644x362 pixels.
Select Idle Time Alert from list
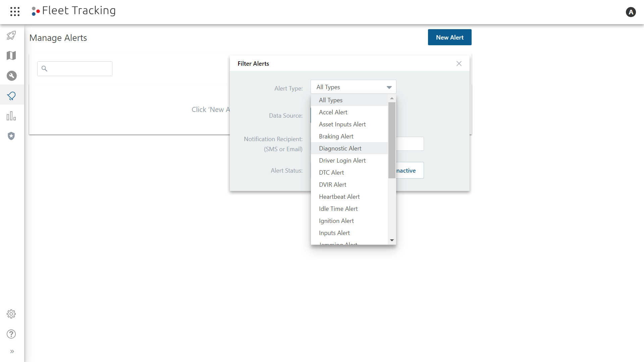[338, 208]
